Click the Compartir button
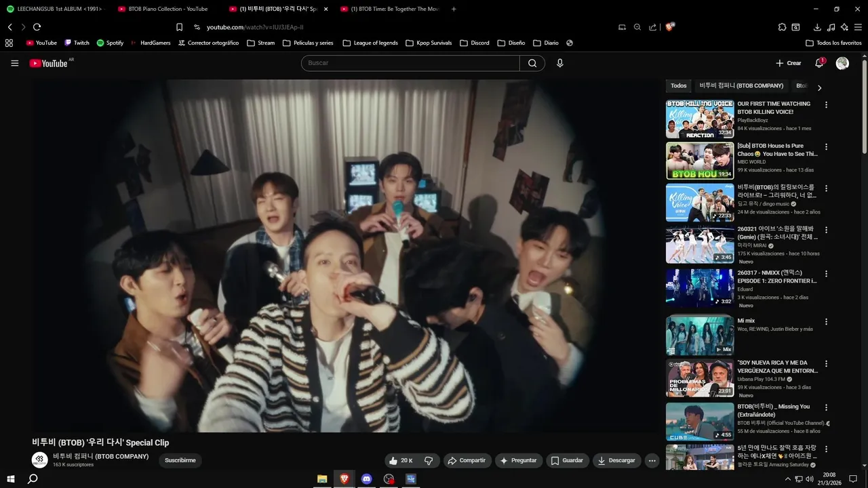This screenshot has height=488, width=868. click(x=467, y=460)
